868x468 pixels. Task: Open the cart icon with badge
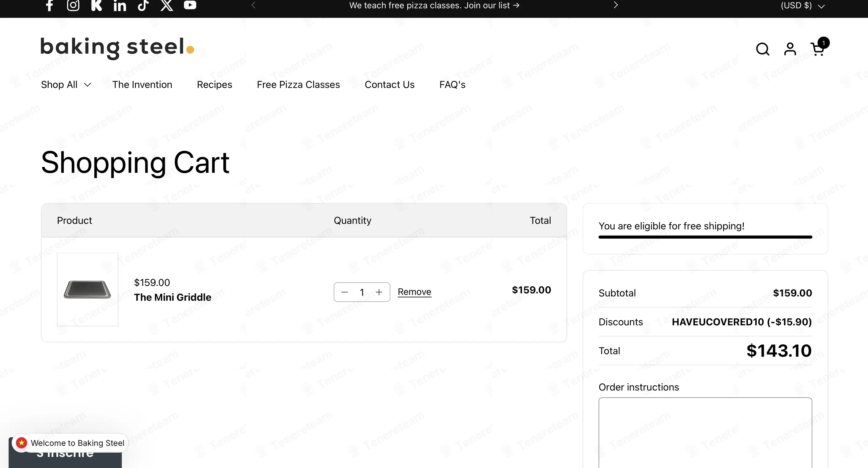(x=819, y=47)
